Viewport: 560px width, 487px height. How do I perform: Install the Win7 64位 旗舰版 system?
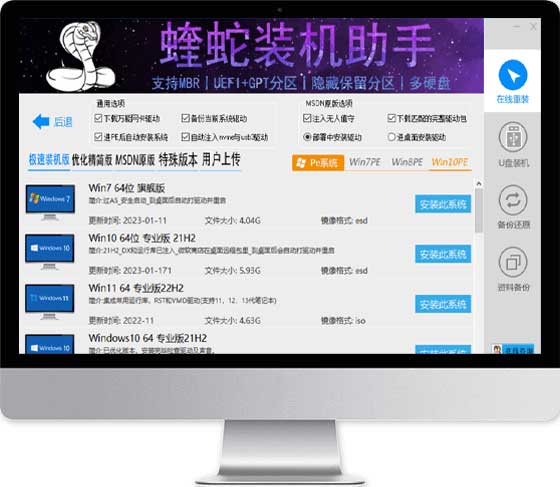pos(443,204)
